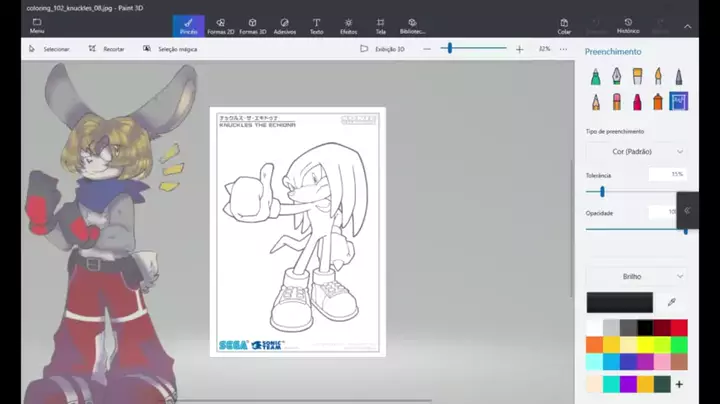Click the Tolerância percentage input field
720x404 pixels.
pyautogui.click(x=668, y=174)
